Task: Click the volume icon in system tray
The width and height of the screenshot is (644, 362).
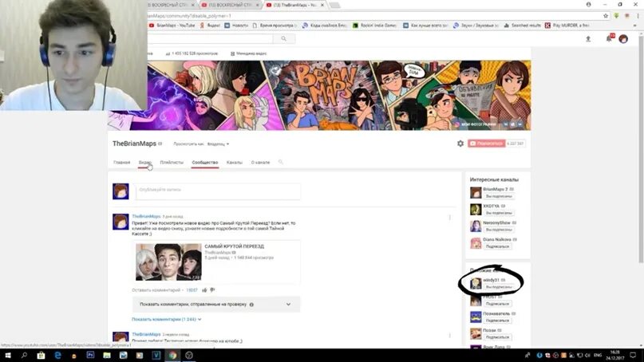Action: pyautogui.click(x=587, y=356)
